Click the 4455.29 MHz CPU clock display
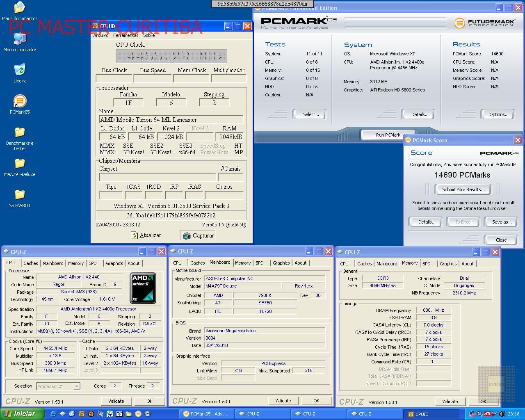The height and width of the screenshot is (420, 525). click(x=171, y=56)
